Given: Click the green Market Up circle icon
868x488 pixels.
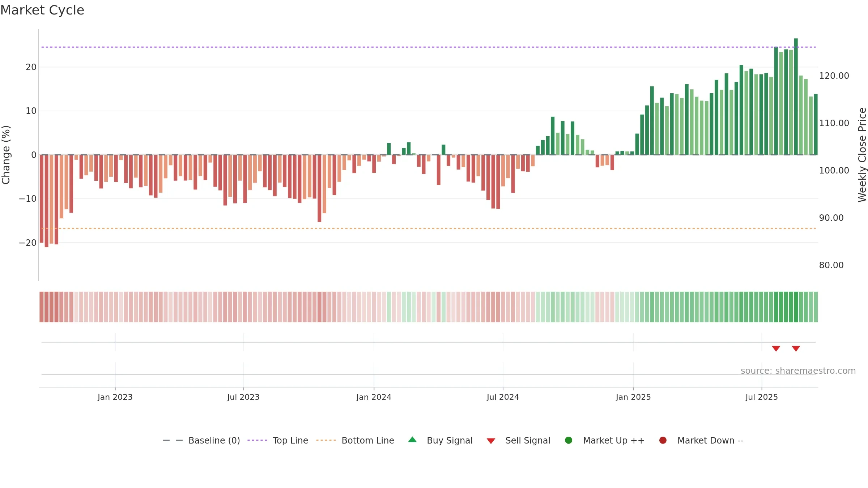Looking at the screenshot, I should click(x=569, y=440).
